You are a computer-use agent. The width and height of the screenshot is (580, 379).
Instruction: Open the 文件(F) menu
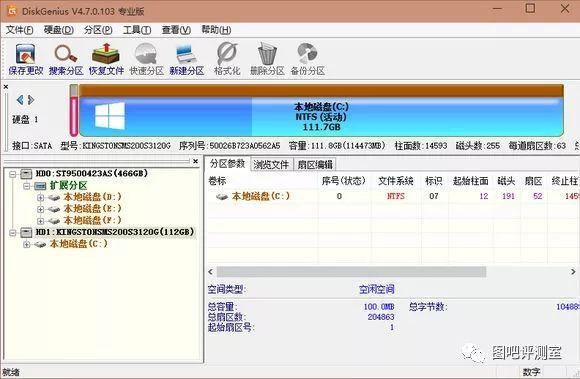tap(20, 30)
